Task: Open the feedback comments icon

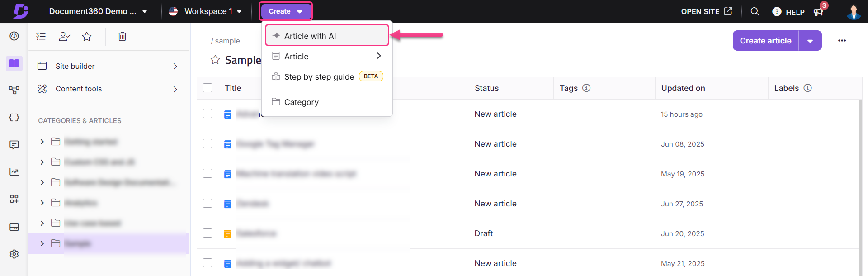Action: click(x=14, y=145)
